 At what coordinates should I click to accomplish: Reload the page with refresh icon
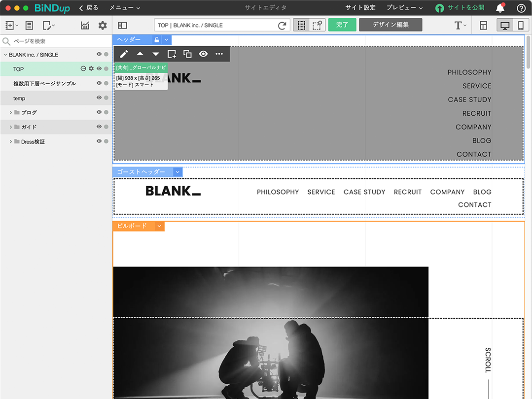point(282,25)
